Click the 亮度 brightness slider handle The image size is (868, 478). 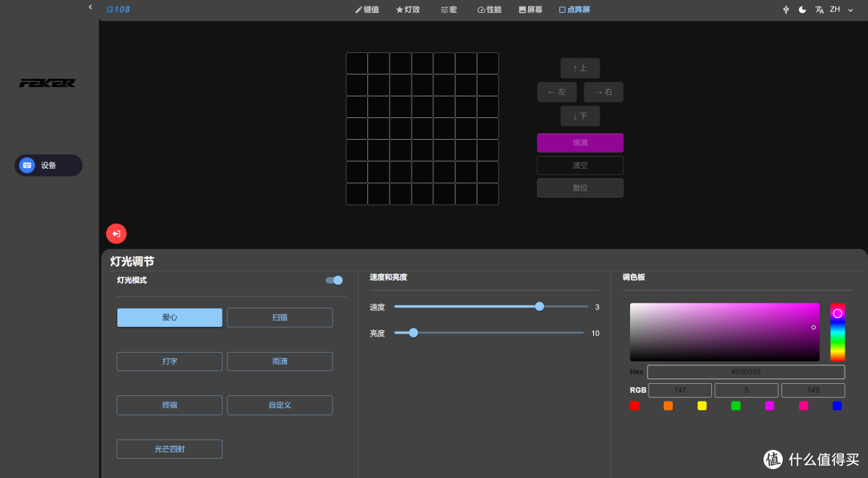[x=413, y=333]
